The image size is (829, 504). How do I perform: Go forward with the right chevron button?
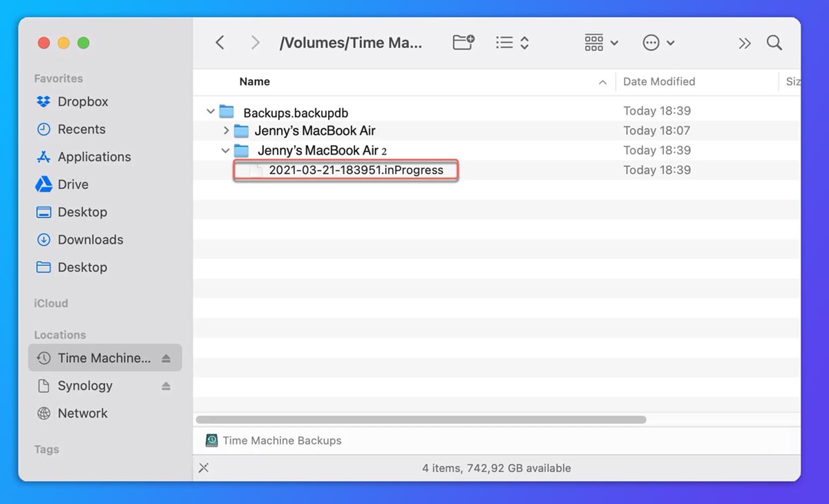(x=256, y=43)
